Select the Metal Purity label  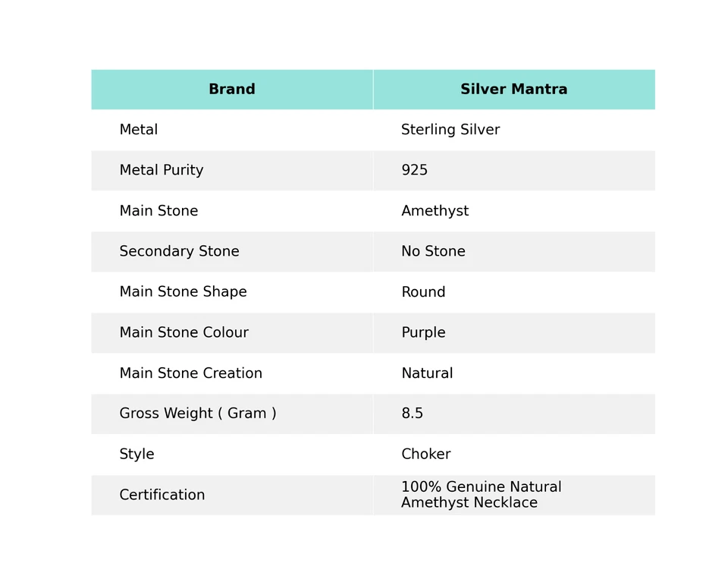162,171
